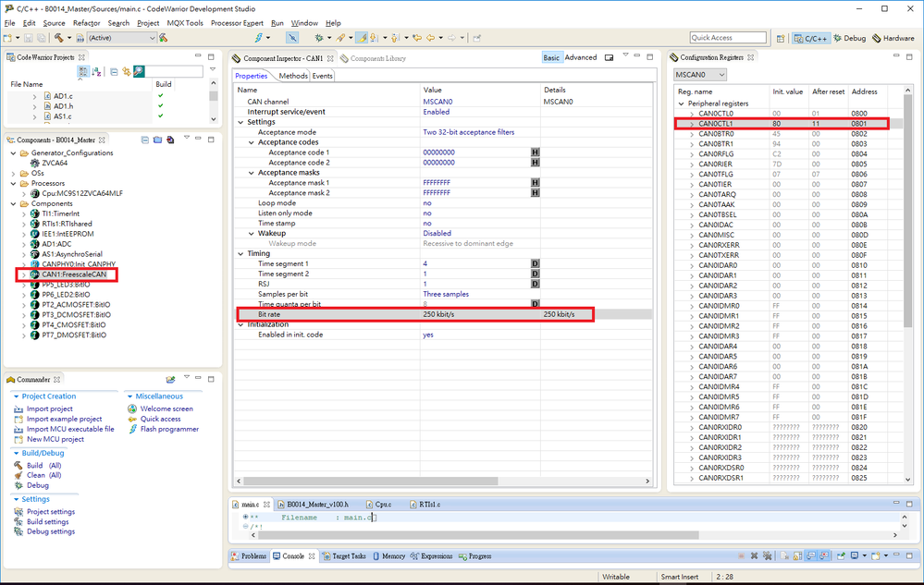Collapse Peripheral registers tree node
This screenshot has height=585, width=924.
682,104
